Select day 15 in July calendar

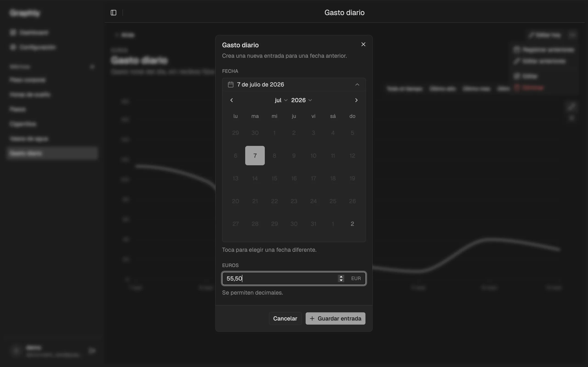[274, 178]
